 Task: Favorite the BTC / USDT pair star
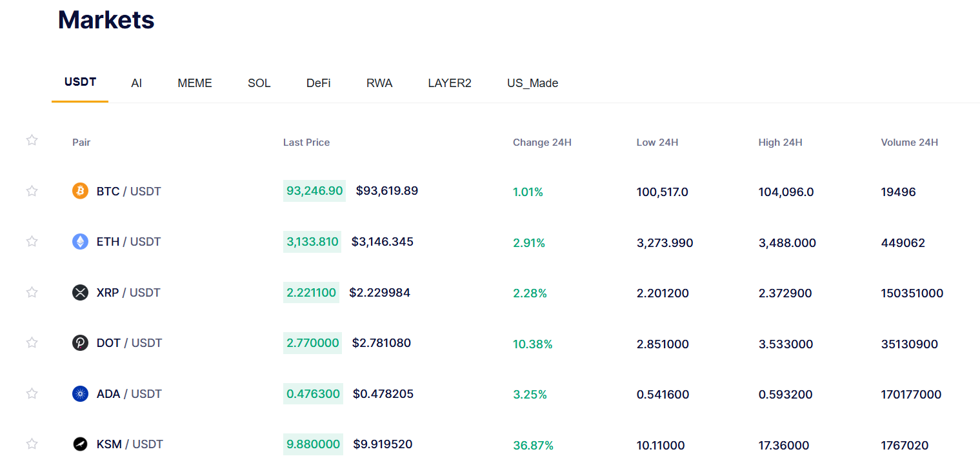coord(32,191)
